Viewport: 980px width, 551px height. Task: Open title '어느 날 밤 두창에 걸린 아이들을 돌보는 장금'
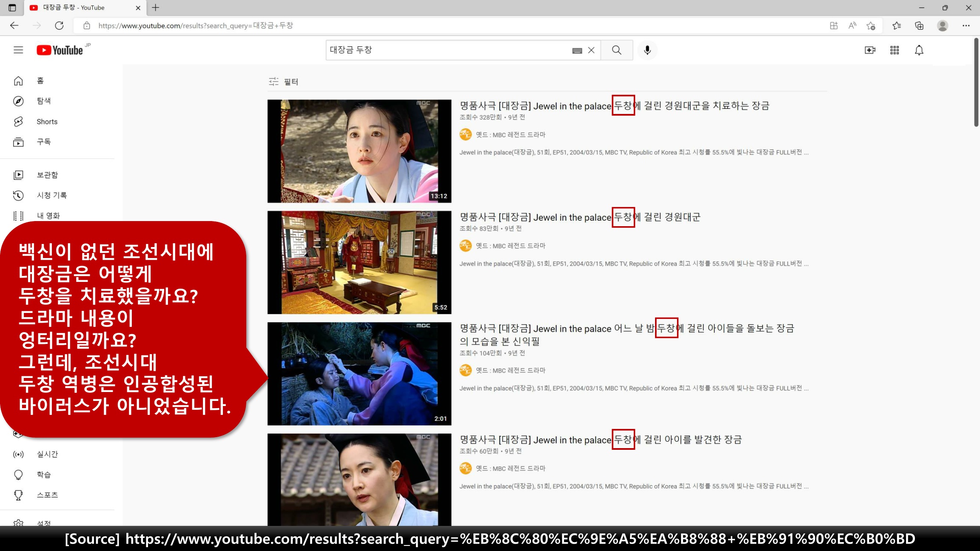[627, 335]
